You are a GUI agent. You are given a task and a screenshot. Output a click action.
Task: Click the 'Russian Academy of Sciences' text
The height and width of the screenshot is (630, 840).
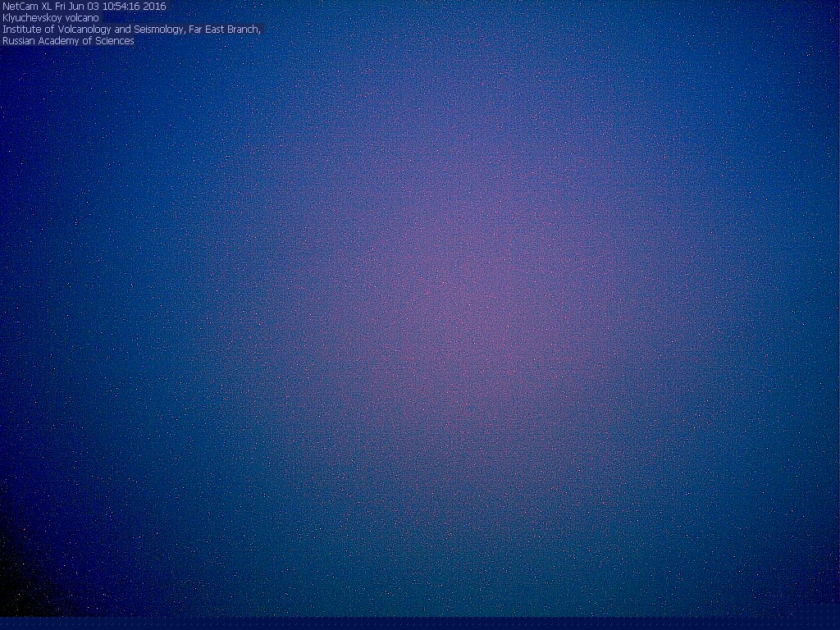[68, 41]
